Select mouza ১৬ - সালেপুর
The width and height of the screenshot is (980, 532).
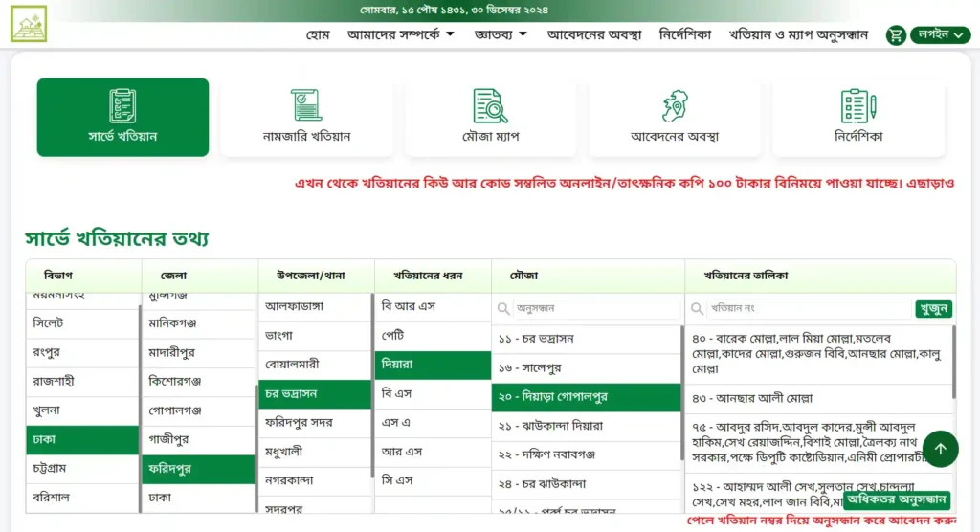click(587, 367)
